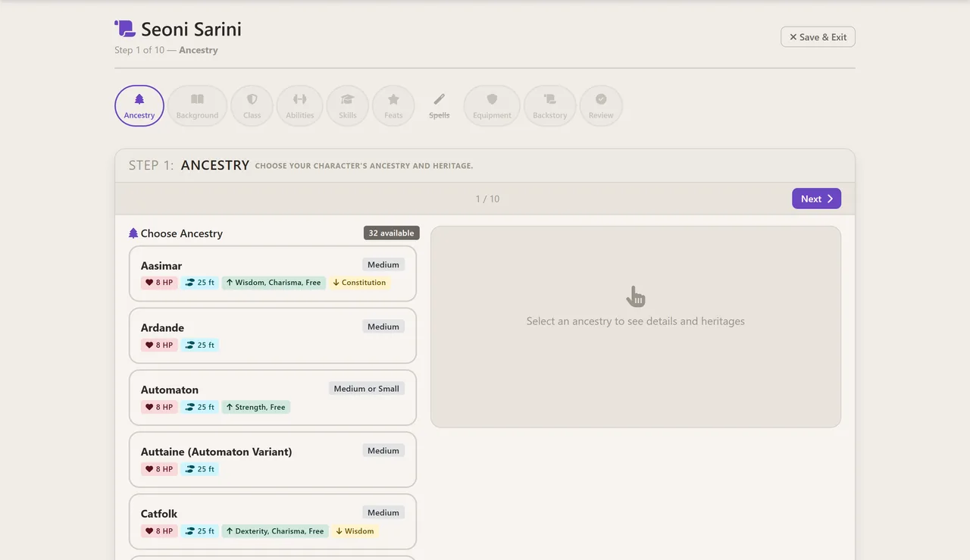
Task: Pick the Automaton ancestry card
Action: tap(273, 398)
